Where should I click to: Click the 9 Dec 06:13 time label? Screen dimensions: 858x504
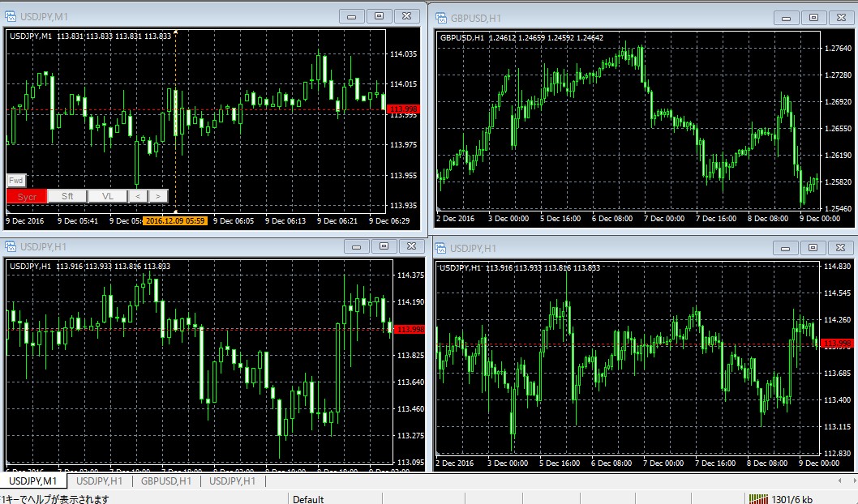tap(285, 221)
